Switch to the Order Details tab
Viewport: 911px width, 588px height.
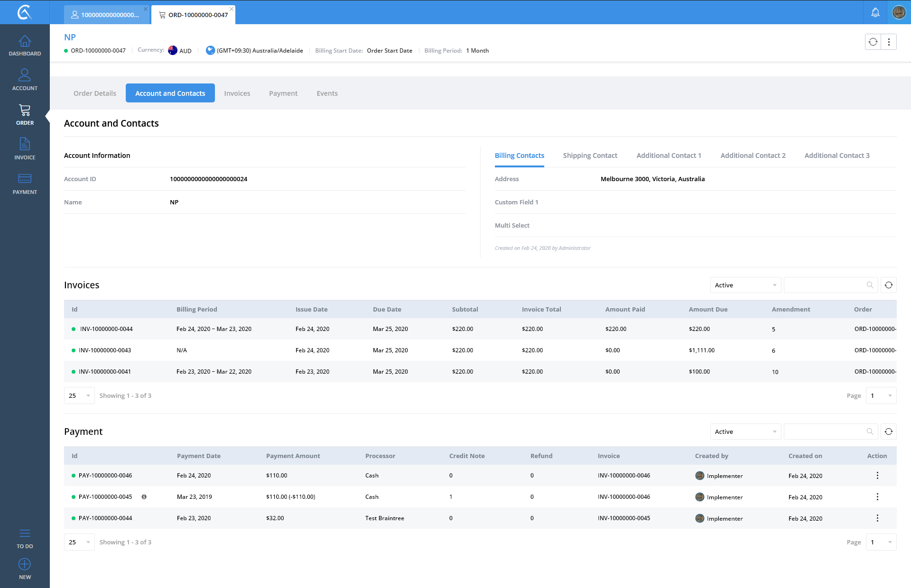tap(95, 93)
